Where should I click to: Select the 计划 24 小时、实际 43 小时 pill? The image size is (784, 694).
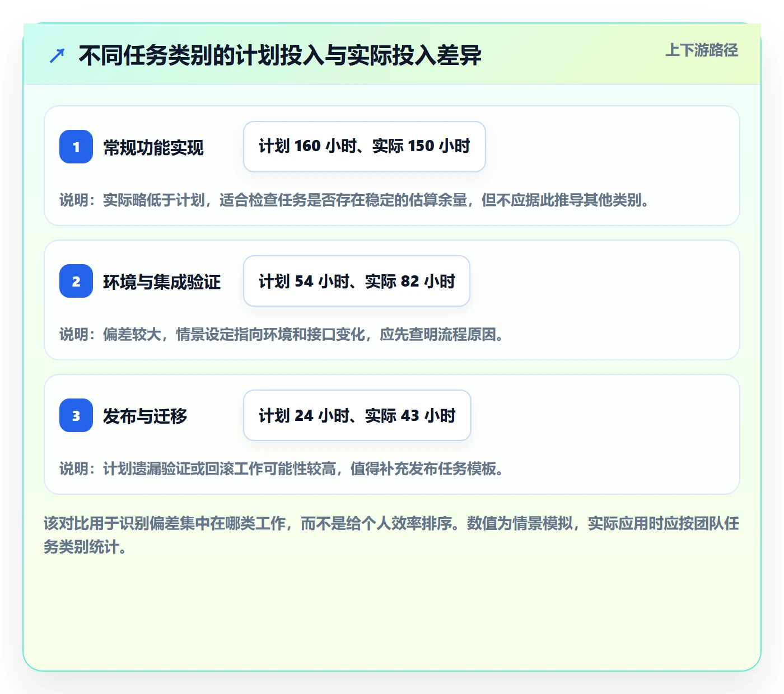click(357, 415)
